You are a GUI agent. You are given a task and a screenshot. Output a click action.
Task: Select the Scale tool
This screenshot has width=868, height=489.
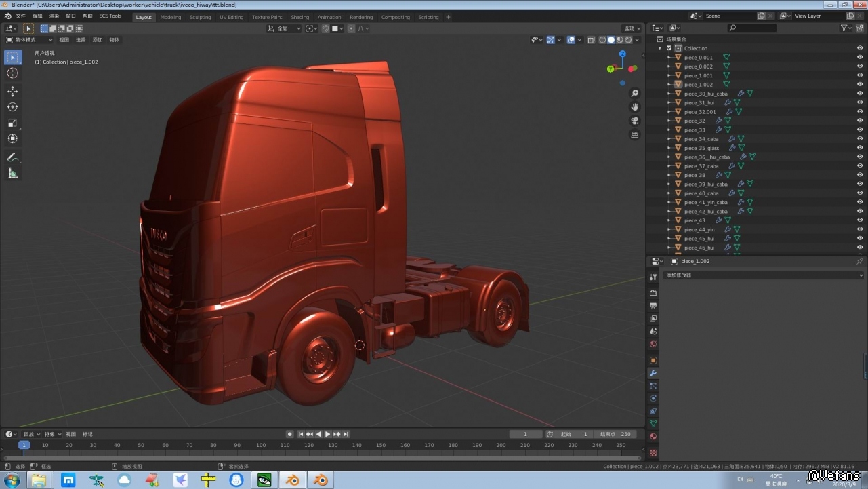12,123
